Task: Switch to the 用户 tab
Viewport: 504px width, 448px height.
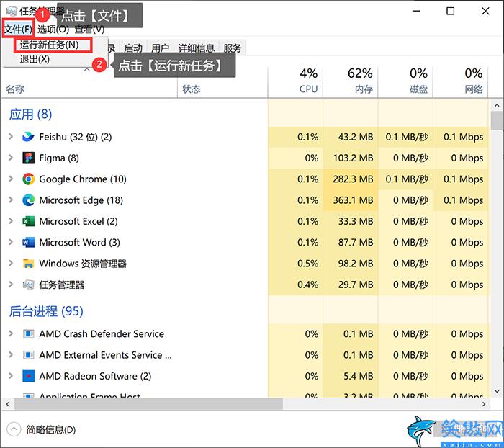Action: (x=160, y=48)
